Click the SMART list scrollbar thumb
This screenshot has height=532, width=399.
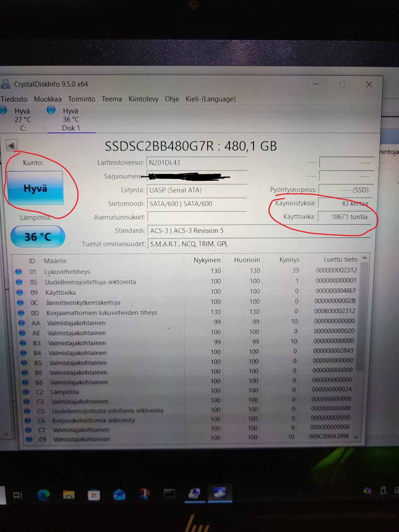361,317
